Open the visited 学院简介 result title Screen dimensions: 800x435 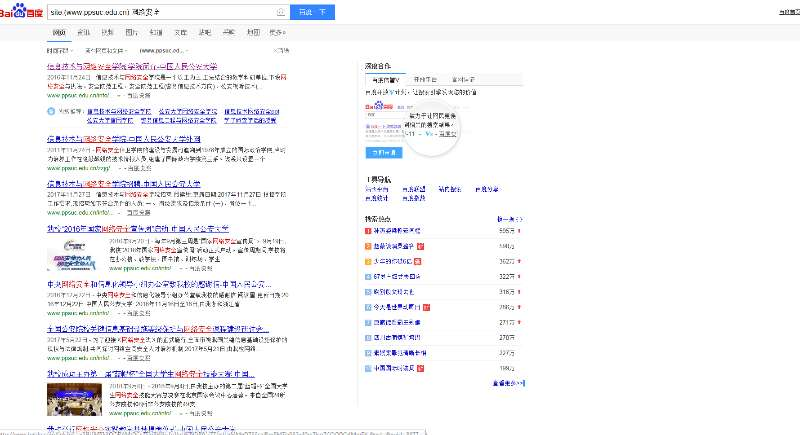pos(132,66)
